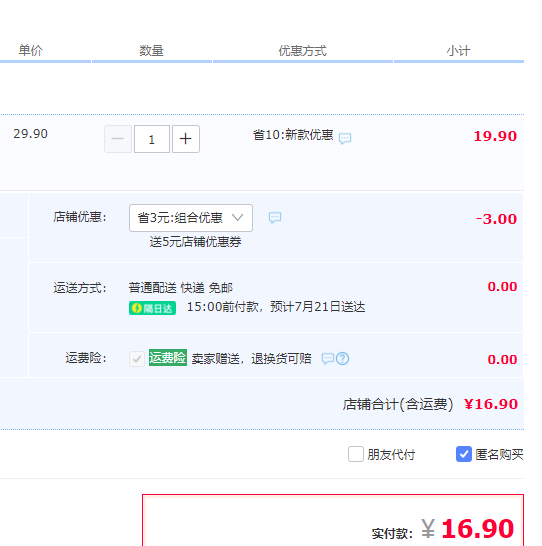Screen dimensions: 542x546
Task: Click the 隔日达 green delivery badge
Action: coord(152,308)
